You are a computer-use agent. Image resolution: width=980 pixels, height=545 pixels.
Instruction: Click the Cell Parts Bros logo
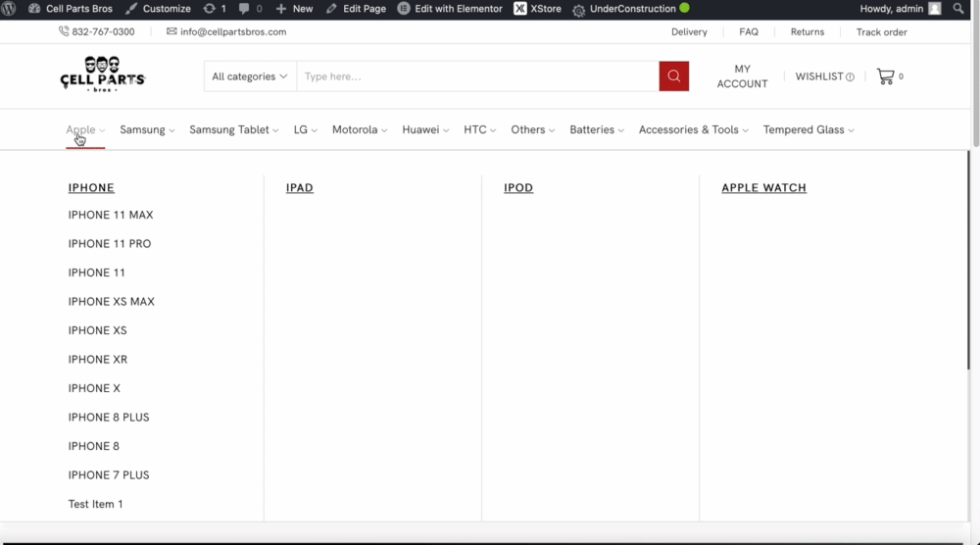[x=103, y=74]
